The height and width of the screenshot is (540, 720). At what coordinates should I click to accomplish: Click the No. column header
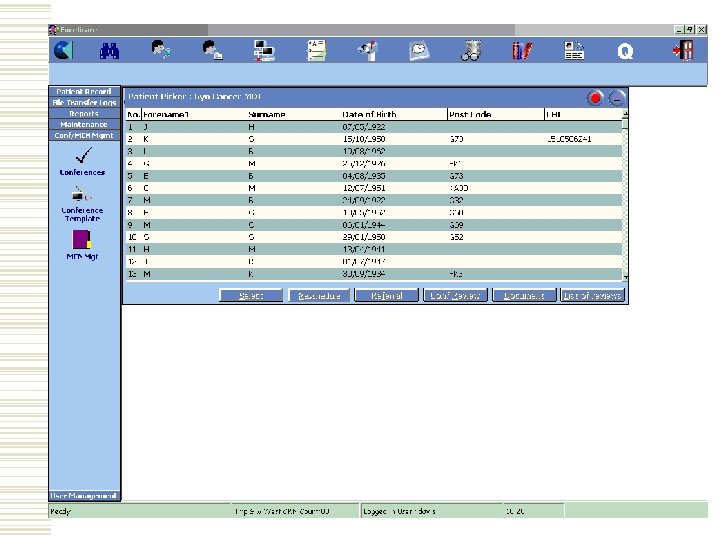tap(133, 114)
